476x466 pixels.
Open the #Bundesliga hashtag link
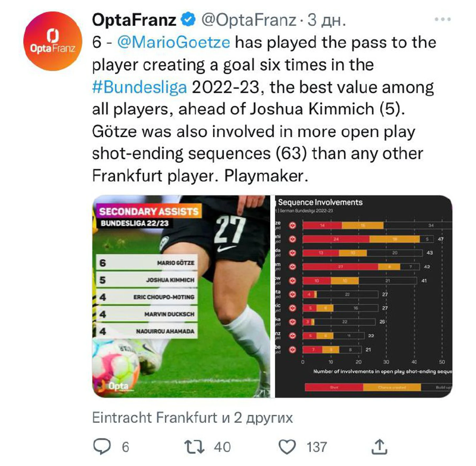coord(140,87)
